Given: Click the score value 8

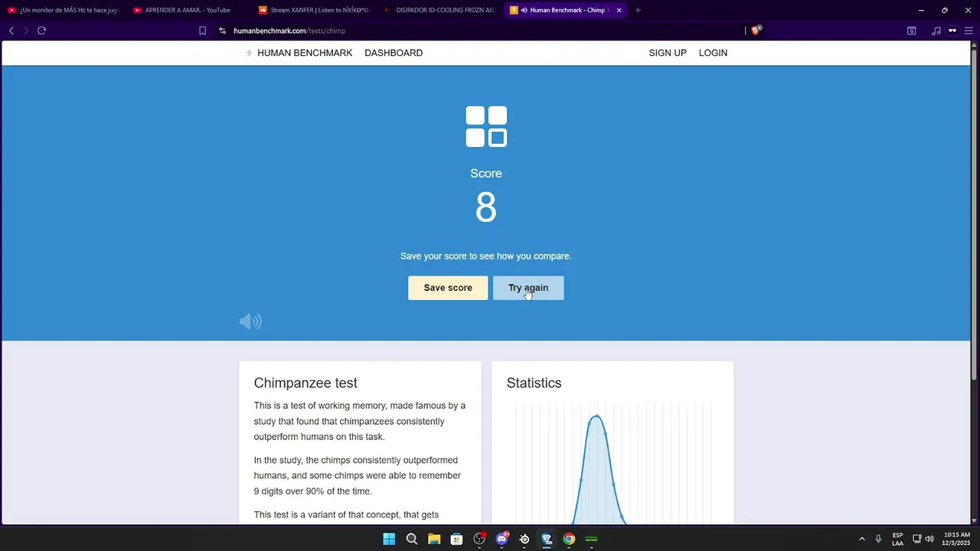Looking at the screenshot, I should click(x=486, y=207).
